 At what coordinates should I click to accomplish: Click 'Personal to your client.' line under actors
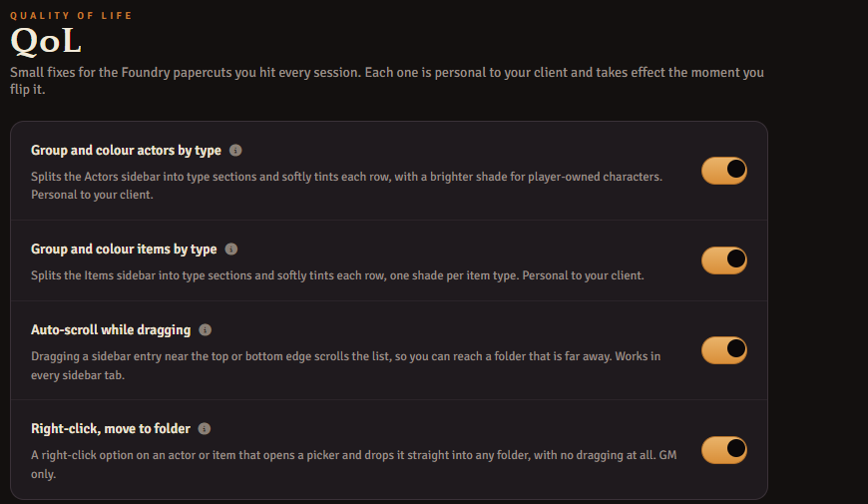92,195
